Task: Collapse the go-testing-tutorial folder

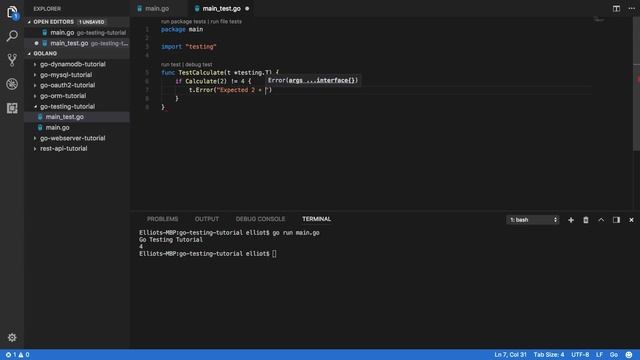Action: [67, 107]
